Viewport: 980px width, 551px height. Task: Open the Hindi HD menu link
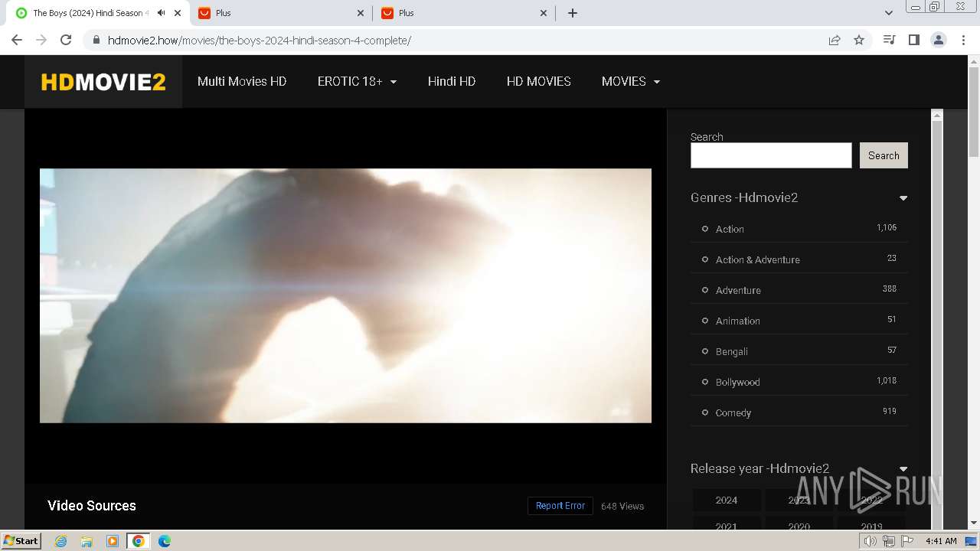point(452,81)
